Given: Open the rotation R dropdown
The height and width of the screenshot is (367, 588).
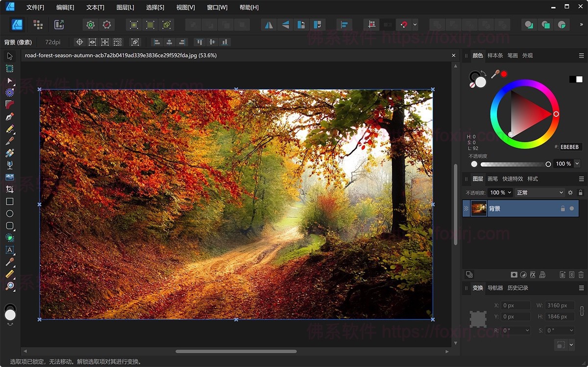Looking at the screenshot, I should (527, 331).
